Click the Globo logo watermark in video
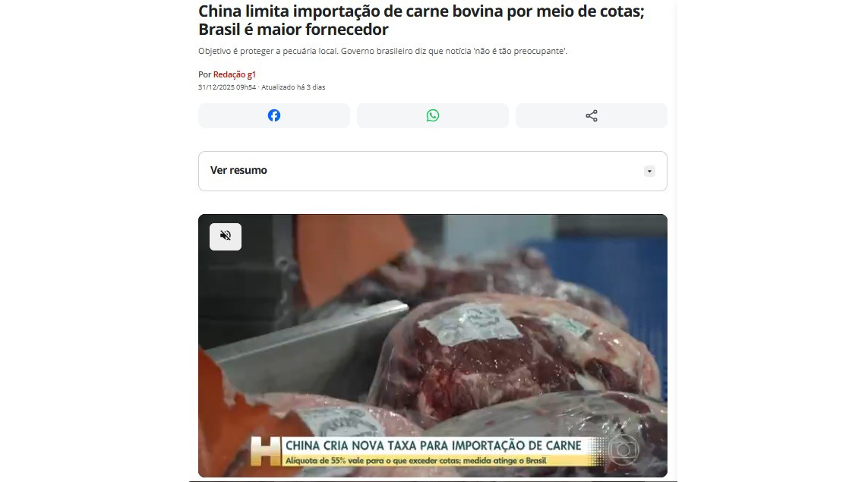 coord(623,450)
